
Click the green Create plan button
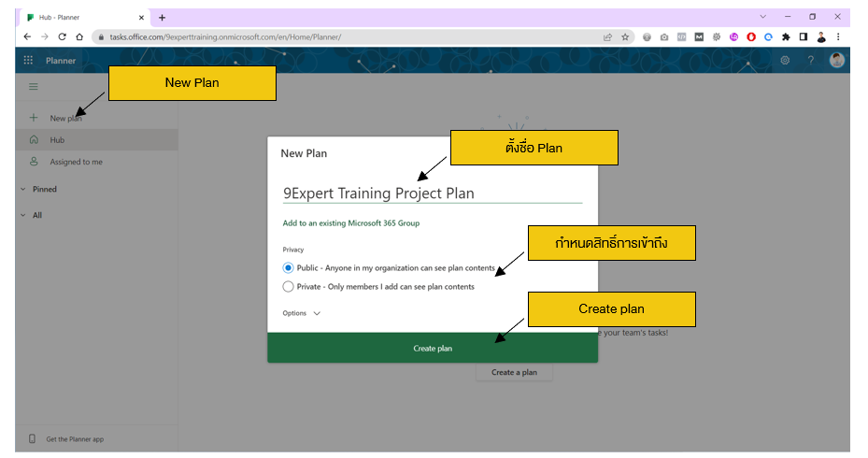point(433,348)
